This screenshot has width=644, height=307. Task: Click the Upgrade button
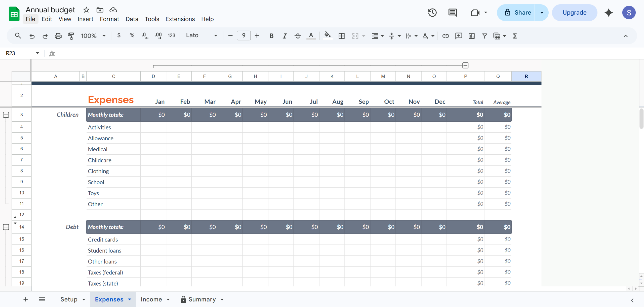tap(574, 13)
